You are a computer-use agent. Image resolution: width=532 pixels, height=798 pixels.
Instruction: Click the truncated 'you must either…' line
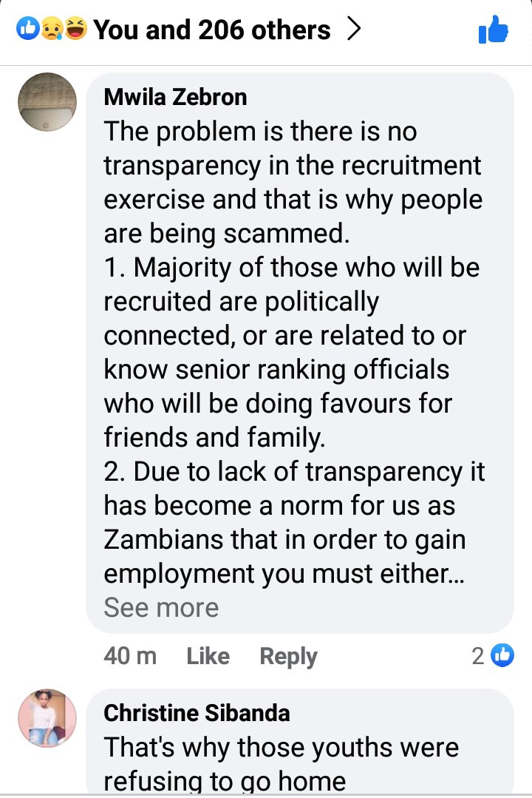pos(284,574)
